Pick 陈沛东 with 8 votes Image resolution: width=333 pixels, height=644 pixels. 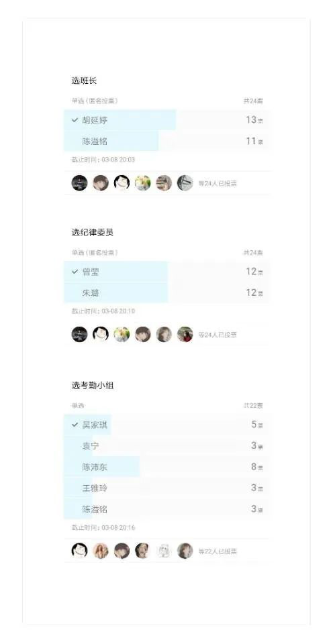tap(166, 467)
